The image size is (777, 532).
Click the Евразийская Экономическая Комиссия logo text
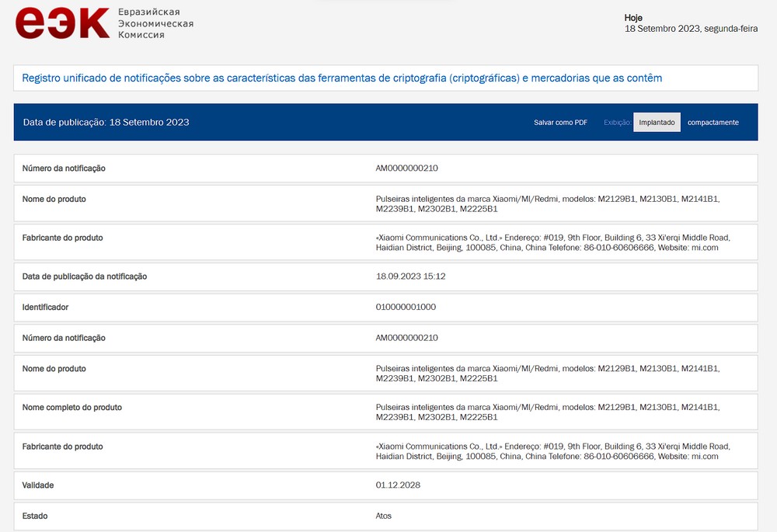155,23
